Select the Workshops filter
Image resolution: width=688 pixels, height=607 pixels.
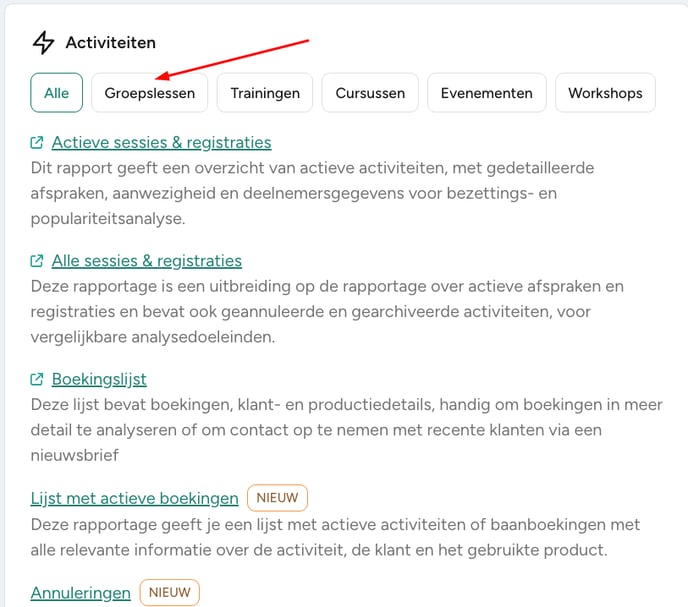click(605, 93)
